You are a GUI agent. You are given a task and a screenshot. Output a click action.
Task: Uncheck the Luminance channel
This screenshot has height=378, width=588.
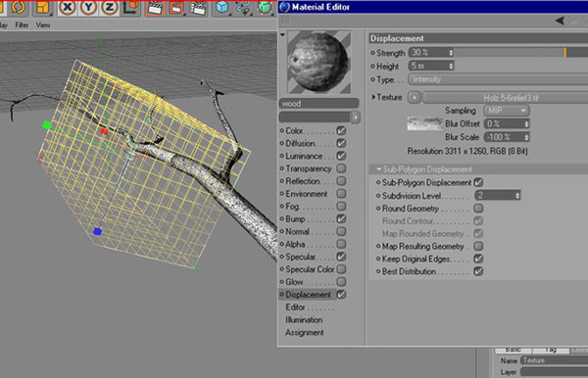[x=341, y=156]
